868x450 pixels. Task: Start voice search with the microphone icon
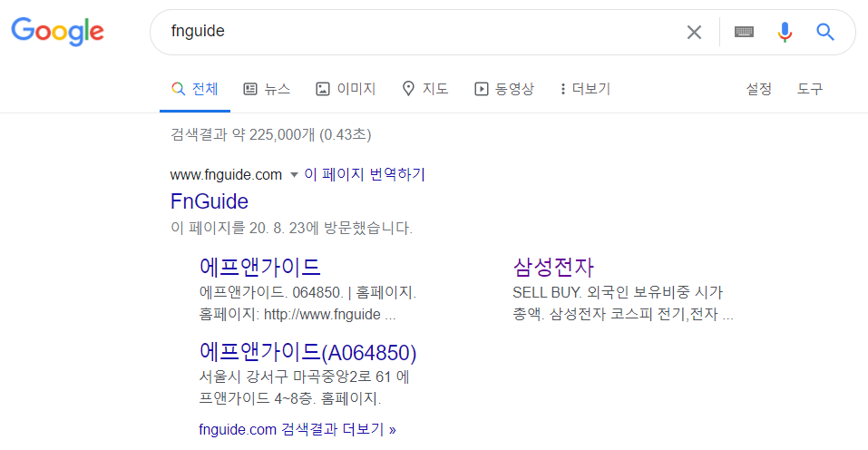785,32
